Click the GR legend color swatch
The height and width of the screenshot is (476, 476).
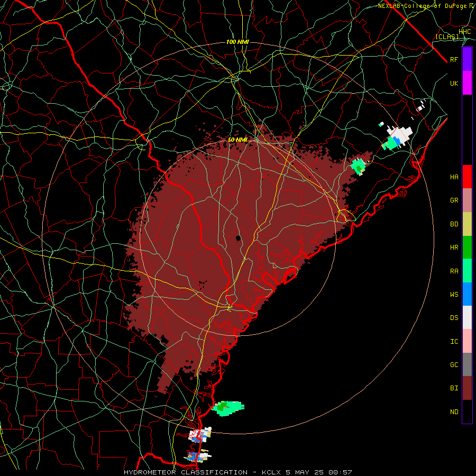click(x=467, y=200)
